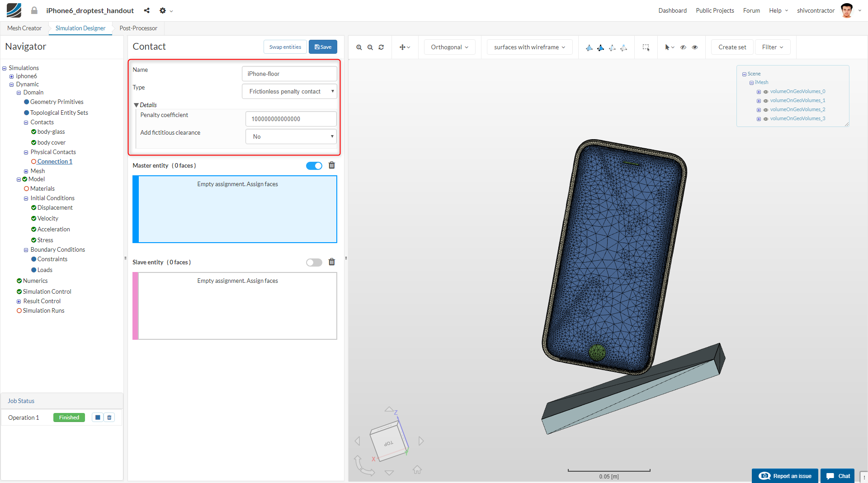Open the Chat window

click(837, 476)
